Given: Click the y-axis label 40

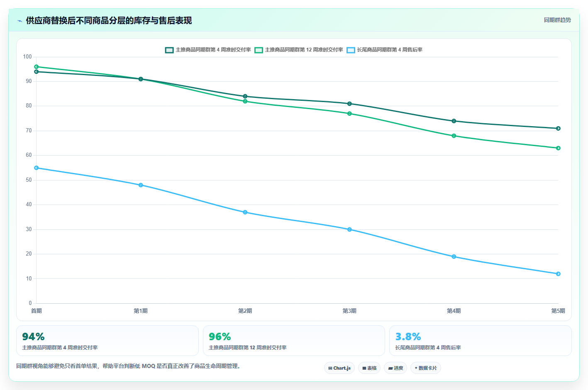Looking at the screenshot, I should tap(29, 205).
